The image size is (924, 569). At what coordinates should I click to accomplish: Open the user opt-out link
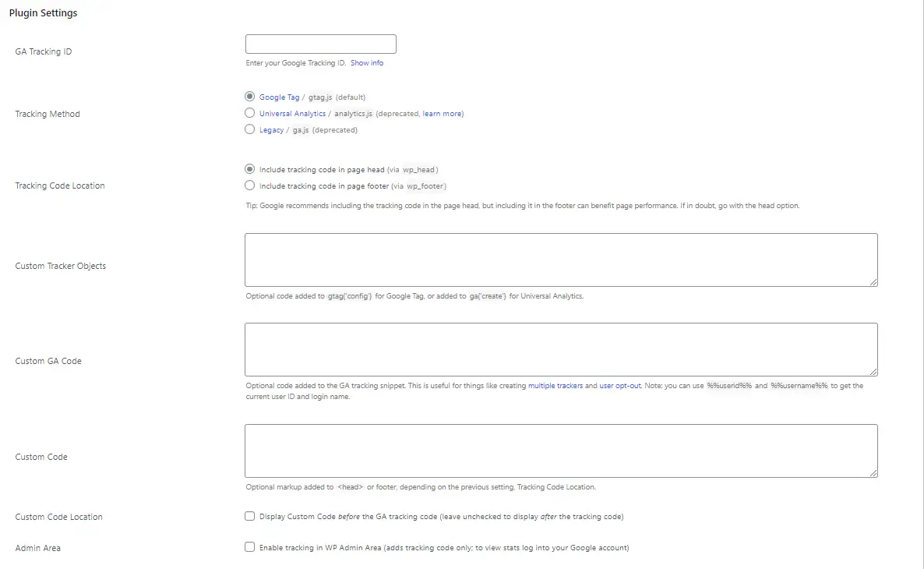point(619,385)
